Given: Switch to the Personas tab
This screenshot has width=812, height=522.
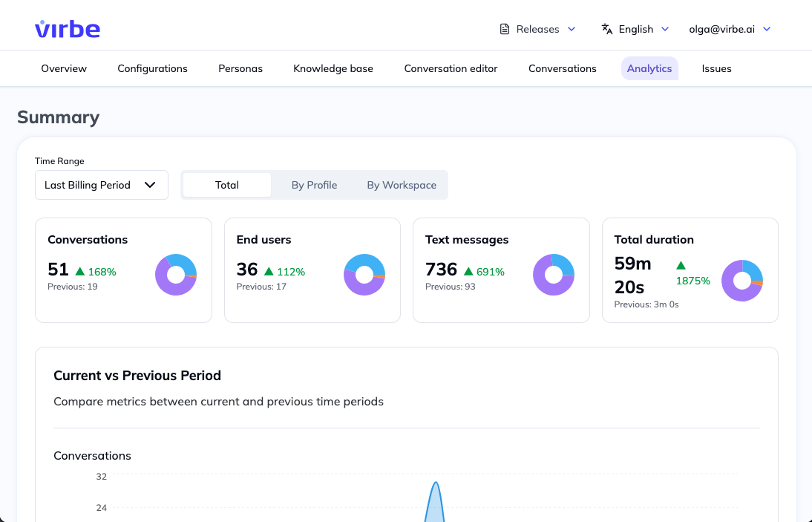Looking at the screenshot, I should (240, 68).
